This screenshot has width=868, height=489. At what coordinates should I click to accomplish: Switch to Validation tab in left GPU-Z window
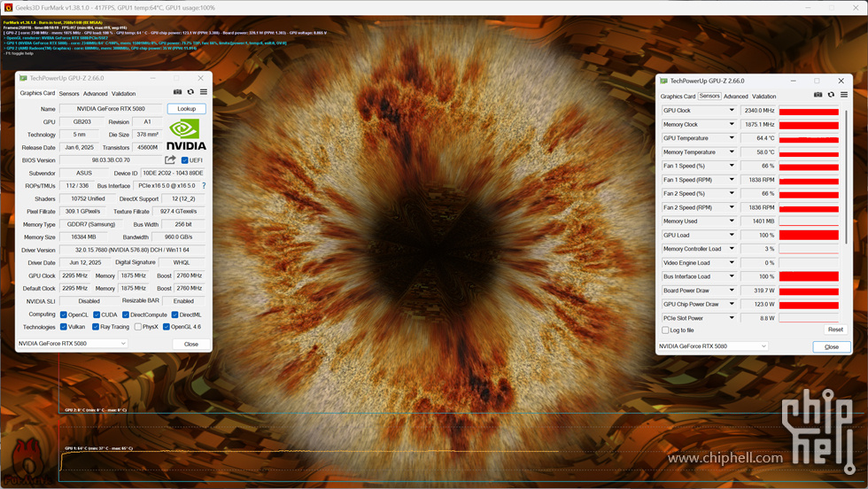[123, 94]
